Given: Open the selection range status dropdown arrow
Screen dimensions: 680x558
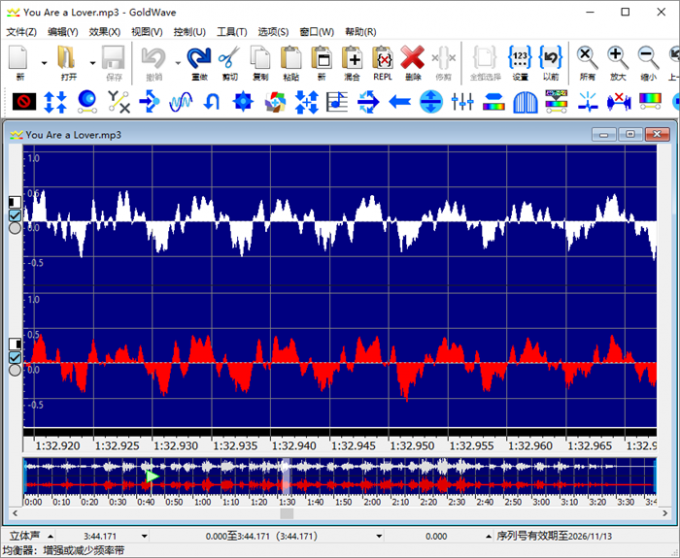Looking at the screenshot, I should (x=379, y=537).
